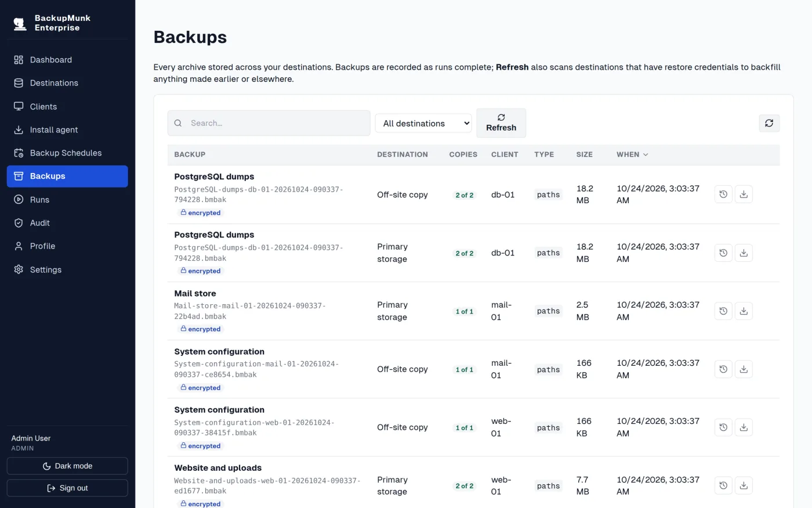
Task: Go to Destinations page
Action: coord(67,83)
